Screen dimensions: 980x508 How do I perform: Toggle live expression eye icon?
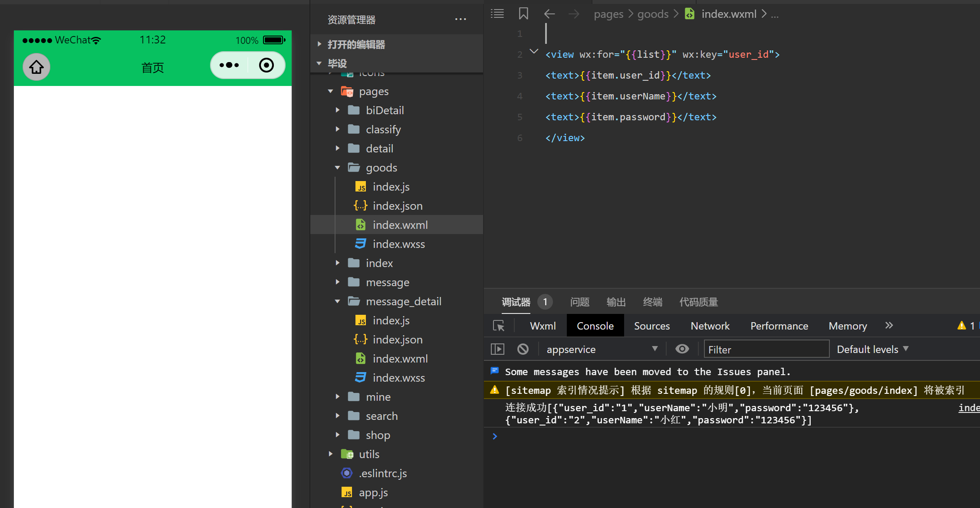coord(682,349)
